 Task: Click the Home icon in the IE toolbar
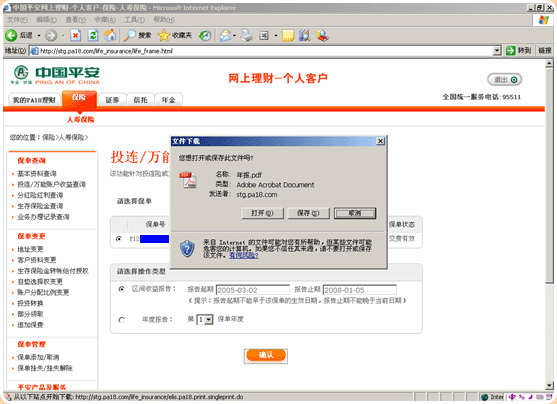(110, 35)
